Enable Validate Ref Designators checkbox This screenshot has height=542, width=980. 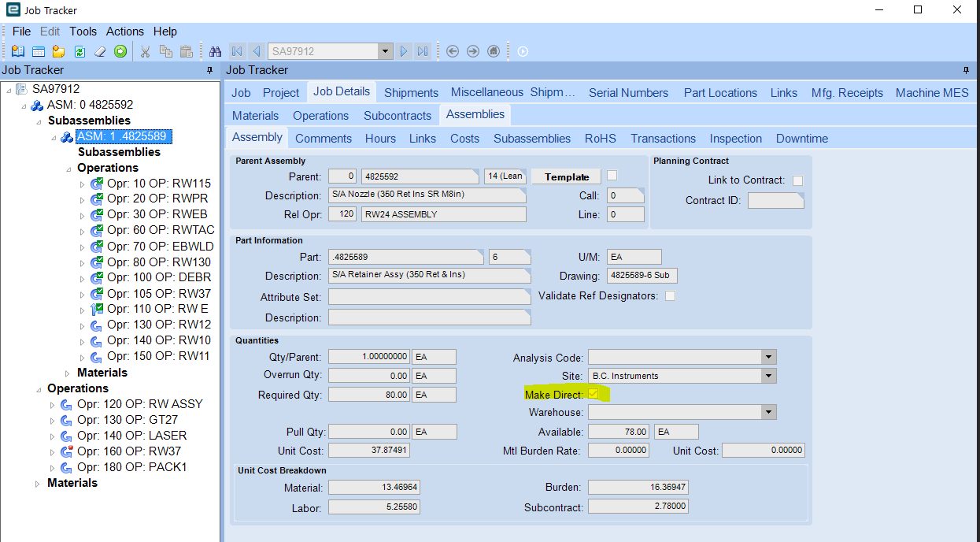tap(670, 296)
